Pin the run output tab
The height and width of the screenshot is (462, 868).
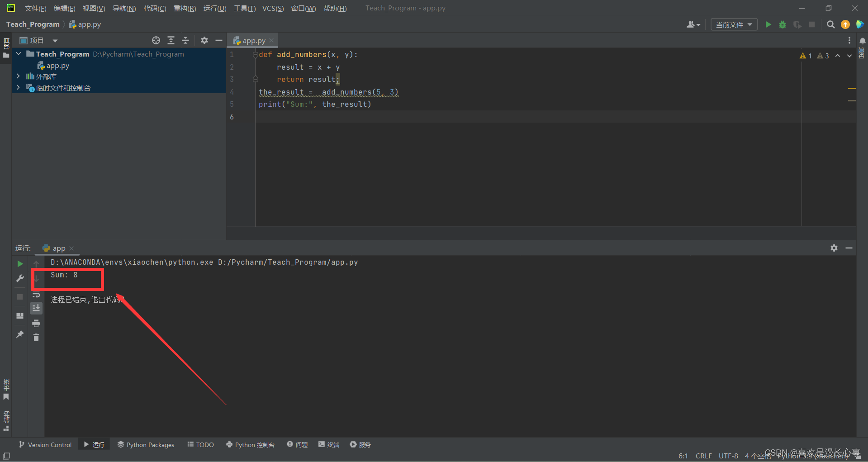19,334
